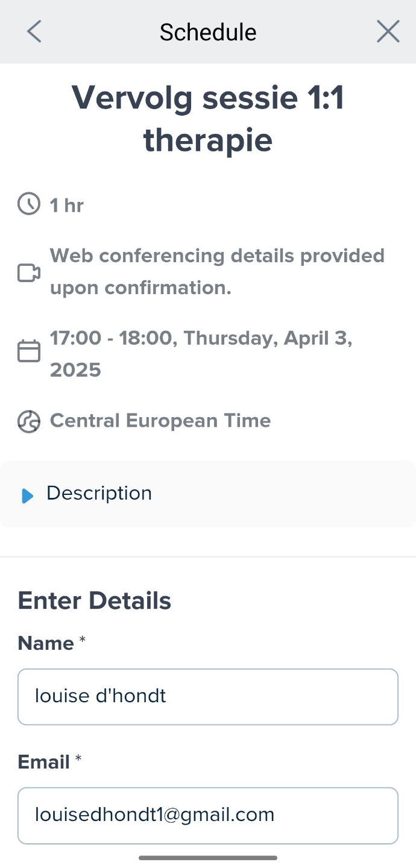Image resolution: width=416 pixels, height=868 pixels.
Task: Click the Email field label
Action: coord(44,762)
